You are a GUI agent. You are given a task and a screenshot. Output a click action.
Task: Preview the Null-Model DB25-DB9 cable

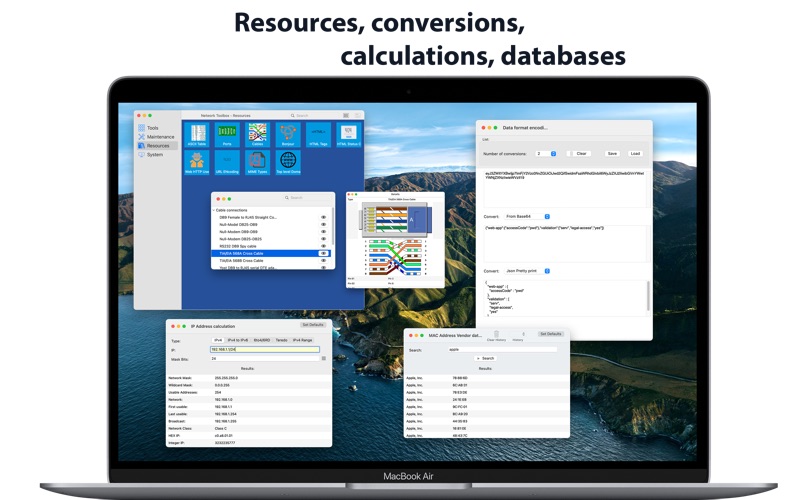(x=323, y=224)
